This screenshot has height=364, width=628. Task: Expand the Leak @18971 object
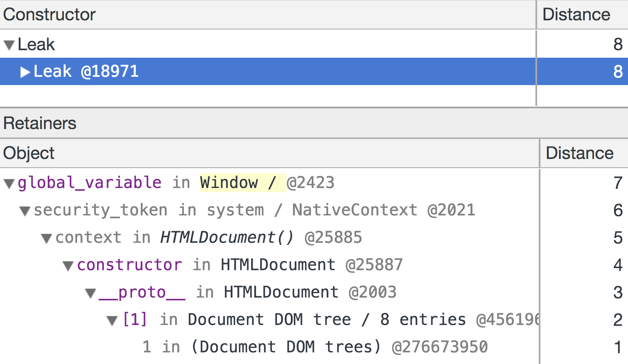coord(25,72)
